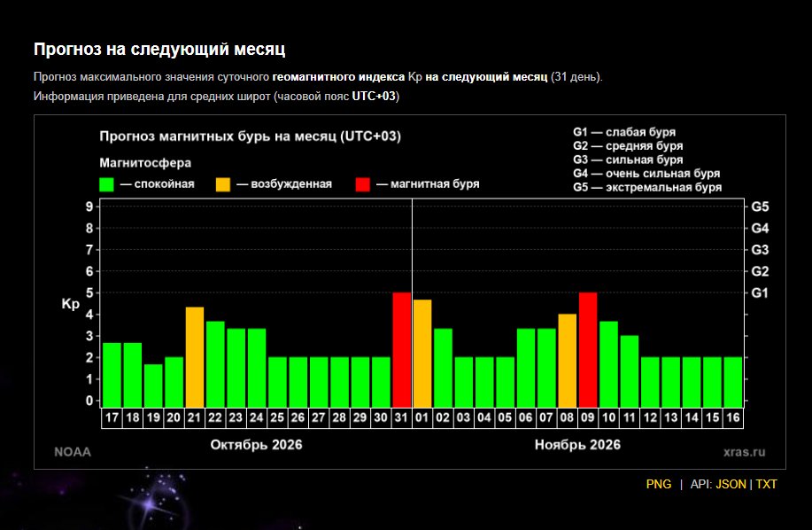Click the red 'магнитная буря' legend swatch
Viewport: 812px width, 530px height.
(363, 184)
